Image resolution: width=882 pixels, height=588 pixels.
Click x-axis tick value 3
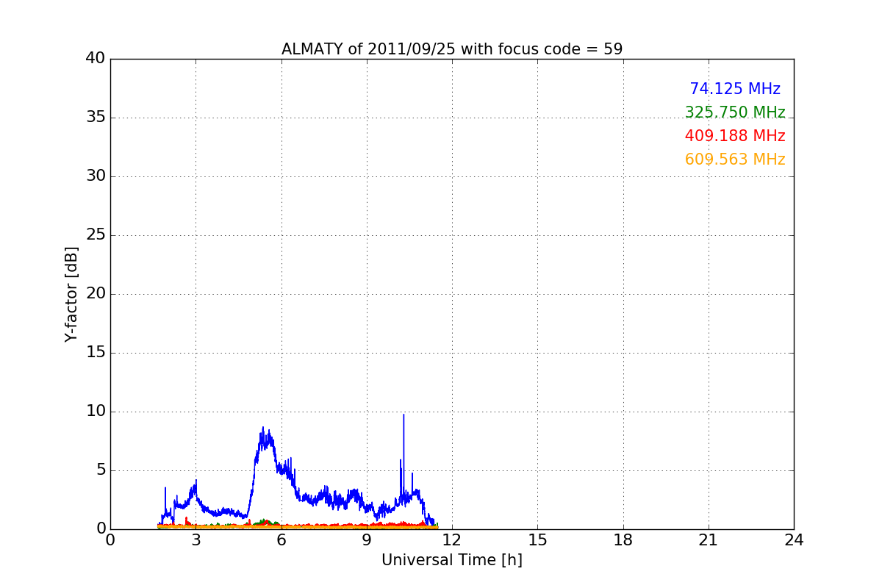pos(196,540)
